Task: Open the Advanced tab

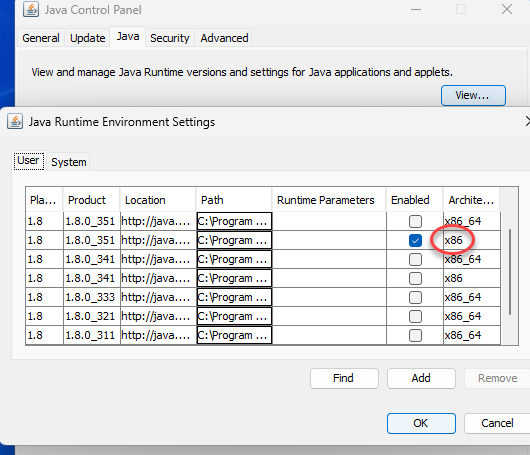Action: 224,38
